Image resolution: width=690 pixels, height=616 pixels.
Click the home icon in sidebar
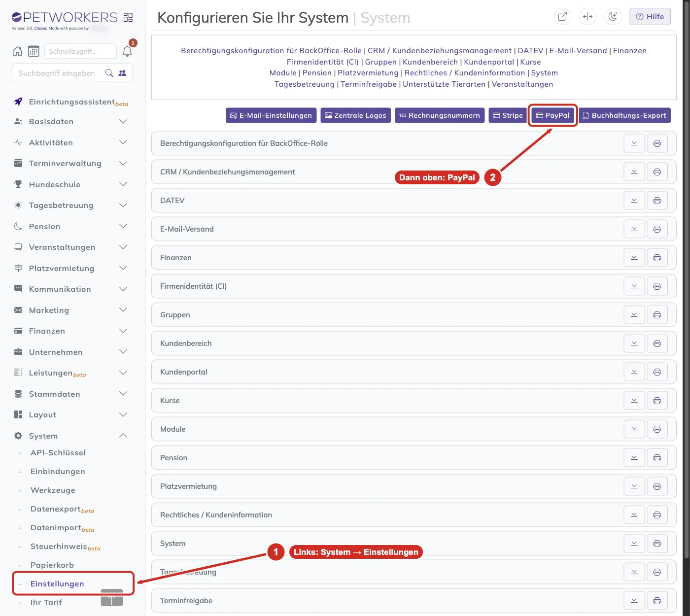(x=17, y=51)
